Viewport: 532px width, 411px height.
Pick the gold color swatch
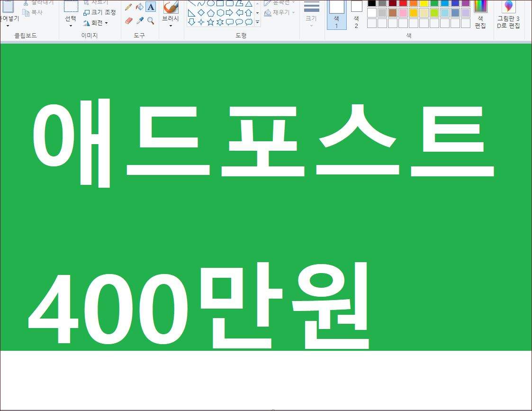(414, 13)
